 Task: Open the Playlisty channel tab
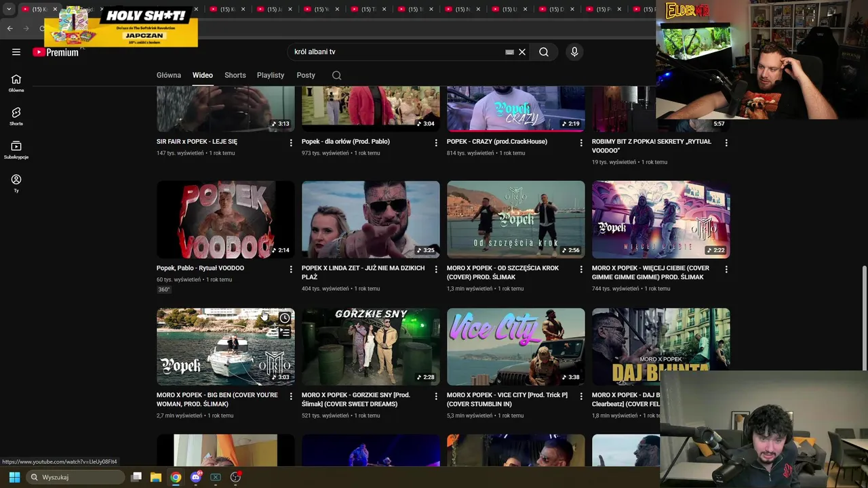(271, 75)
